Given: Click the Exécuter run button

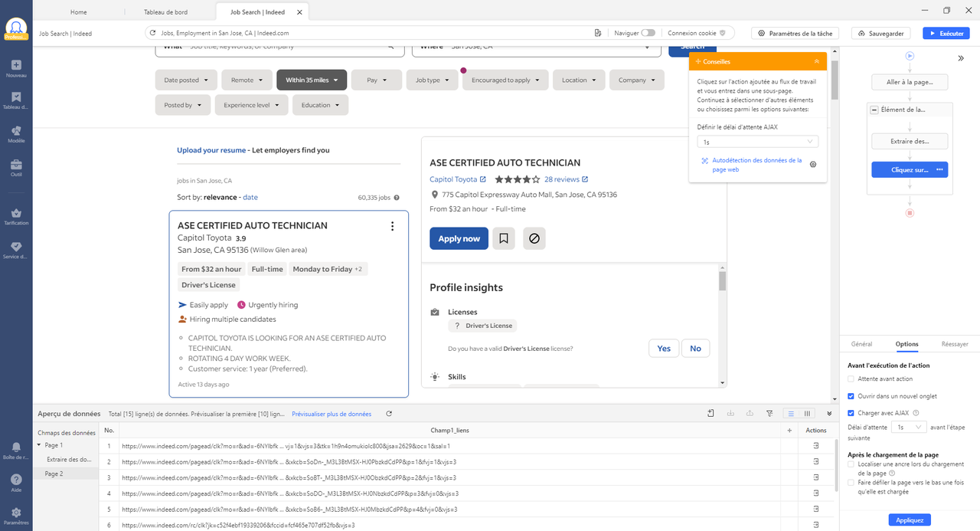Looking at the screenshot, I should [x=946, y=33].
